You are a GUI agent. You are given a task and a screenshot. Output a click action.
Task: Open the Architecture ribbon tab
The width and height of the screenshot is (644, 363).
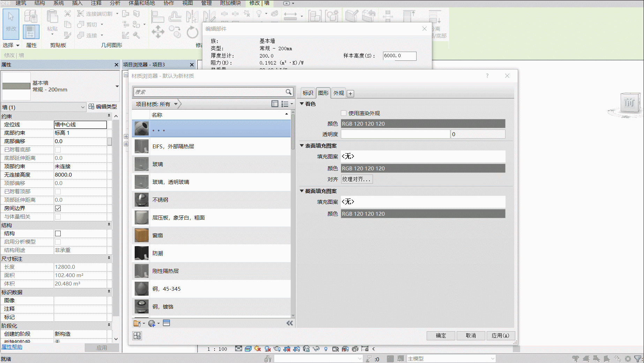click(x=21, y=3)
